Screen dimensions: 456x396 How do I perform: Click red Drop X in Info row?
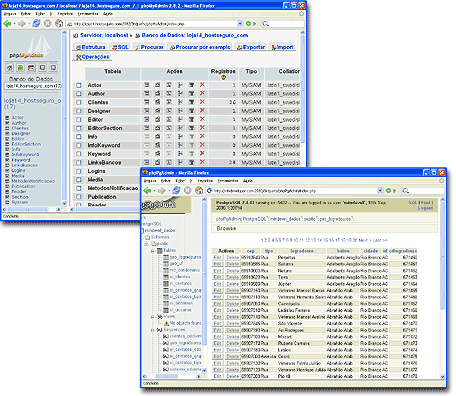click(x=202, y=137)
